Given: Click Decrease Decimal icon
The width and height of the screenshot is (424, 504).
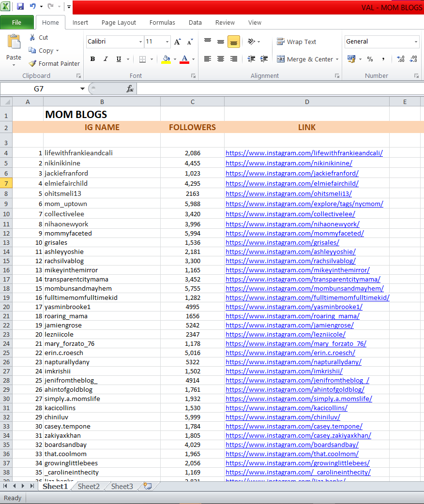Looking at the screenshot, I should pos(413,59).
